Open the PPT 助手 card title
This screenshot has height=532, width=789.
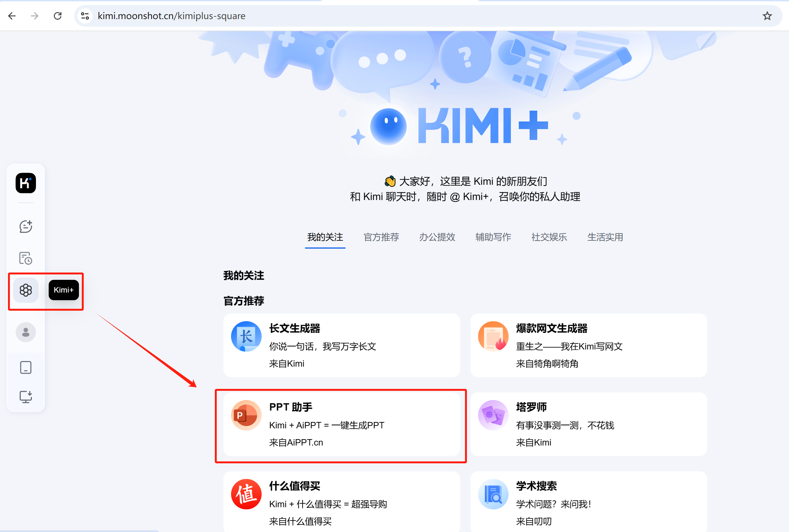[291, 407]
